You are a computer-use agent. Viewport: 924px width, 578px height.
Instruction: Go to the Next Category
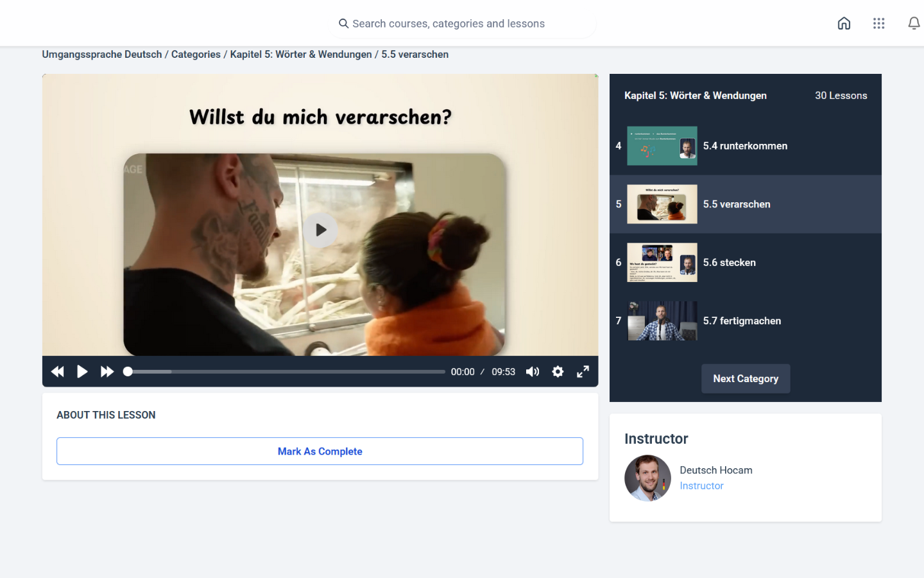(x=746, y=379)
